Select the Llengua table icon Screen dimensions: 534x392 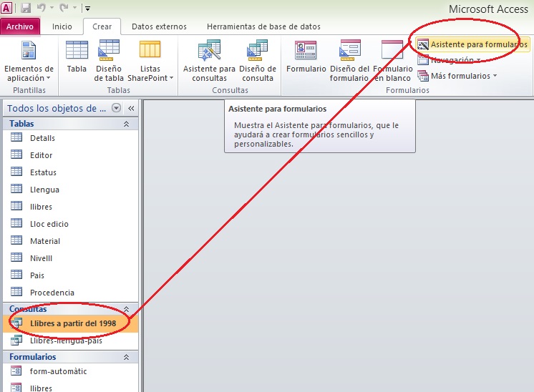tap(16, 189)
